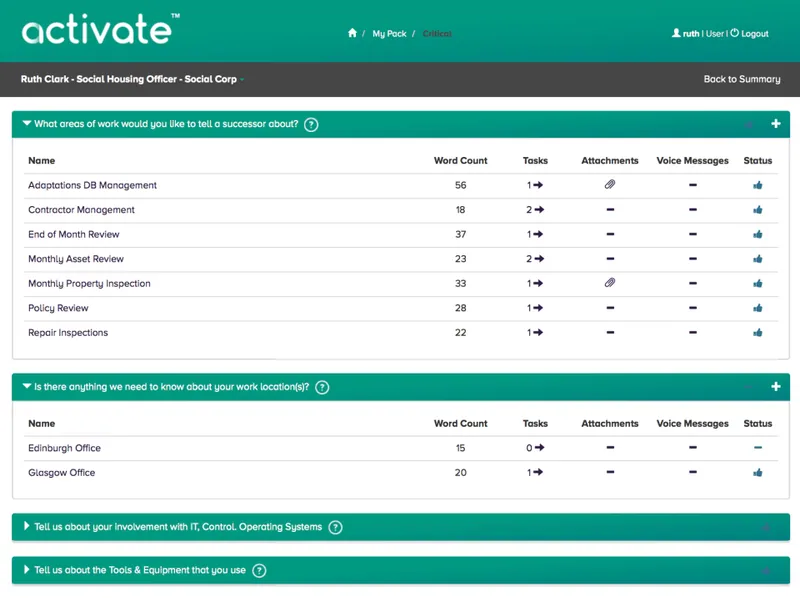Open paperclip attachment for Monthly Property Inspection

tap(610, 282)
